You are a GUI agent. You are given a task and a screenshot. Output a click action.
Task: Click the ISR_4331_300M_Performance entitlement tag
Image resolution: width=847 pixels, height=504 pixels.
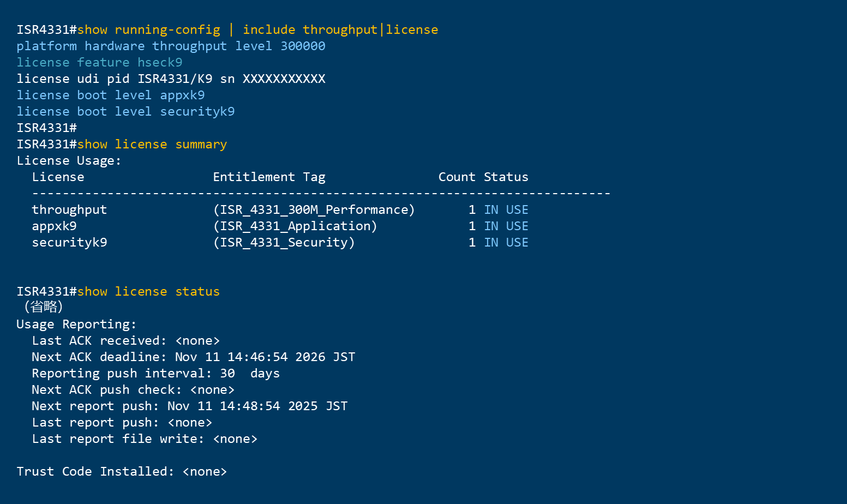(x=314, y=210)
